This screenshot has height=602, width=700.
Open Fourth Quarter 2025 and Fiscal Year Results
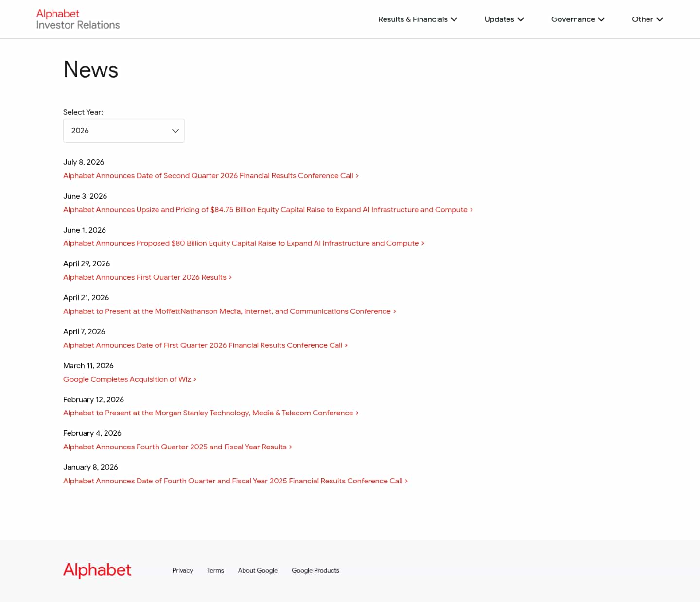[177, 447]
